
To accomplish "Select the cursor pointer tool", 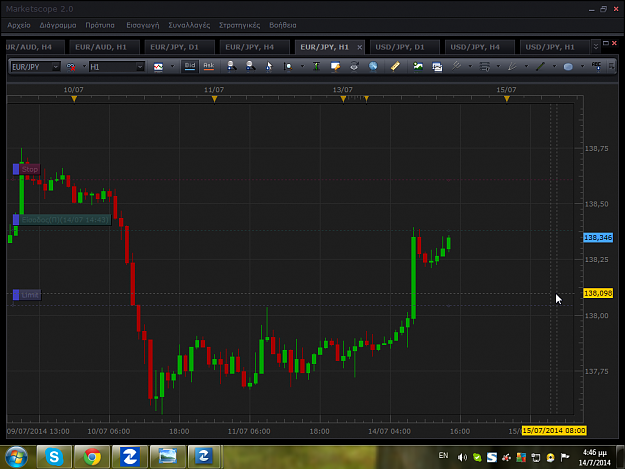I will 269,66.
